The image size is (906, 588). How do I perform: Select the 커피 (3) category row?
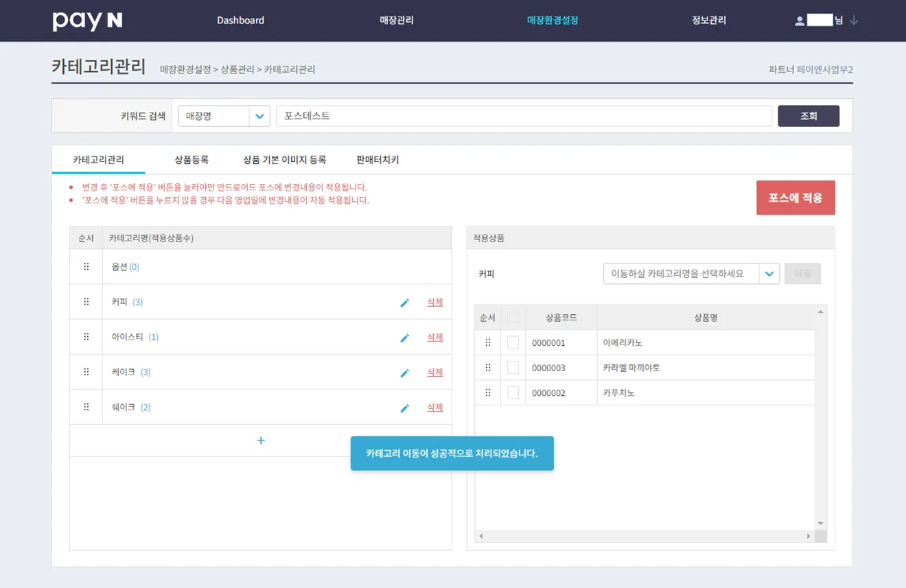(x=261, y=301)
